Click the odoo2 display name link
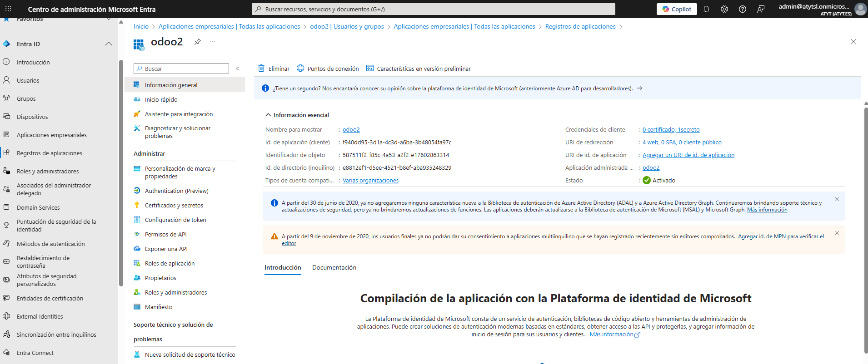 click(x=351, y=129)
